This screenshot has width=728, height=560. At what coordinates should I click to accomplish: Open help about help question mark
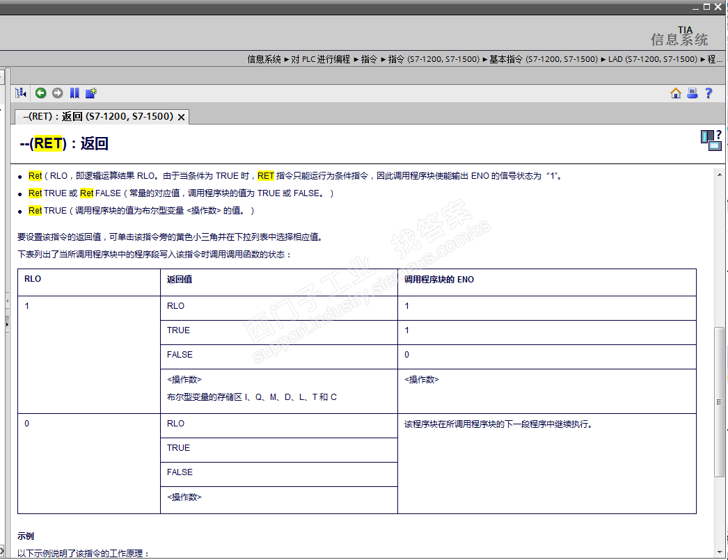tap(709, 93)
